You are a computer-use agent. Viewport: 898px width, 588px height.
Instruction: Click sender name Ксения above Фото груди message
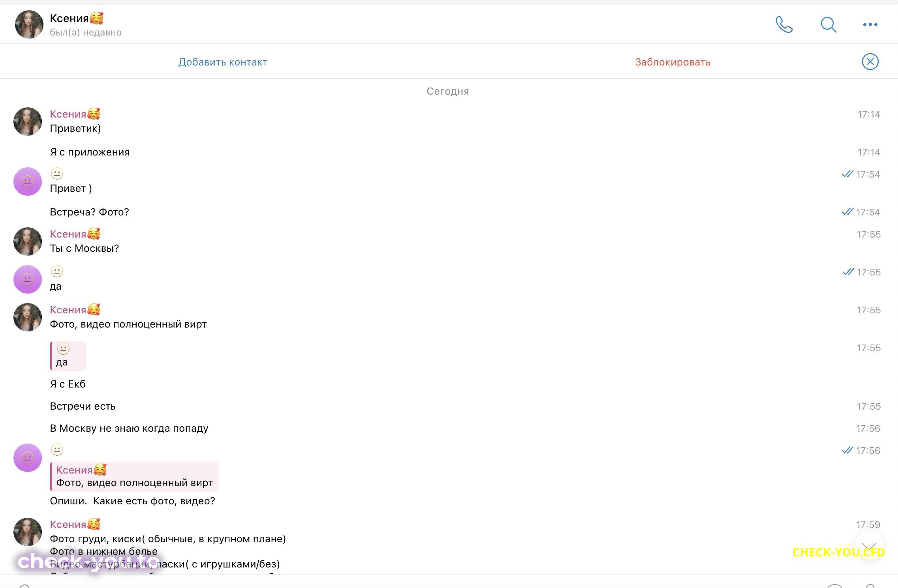[x=75, y=524]
